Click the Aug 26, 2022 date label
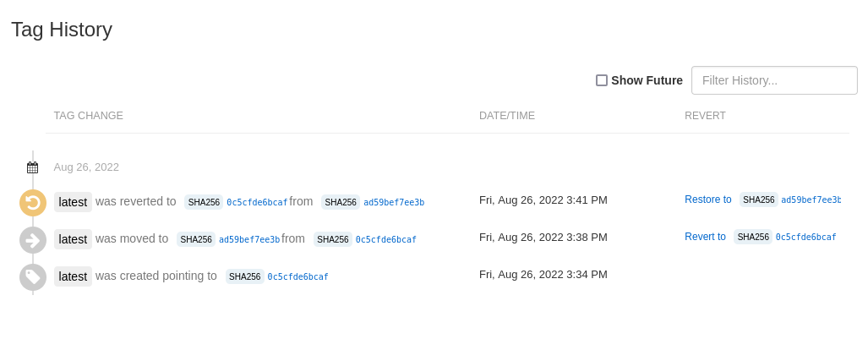This screenshot has width=868, height=339. (86, 167)
